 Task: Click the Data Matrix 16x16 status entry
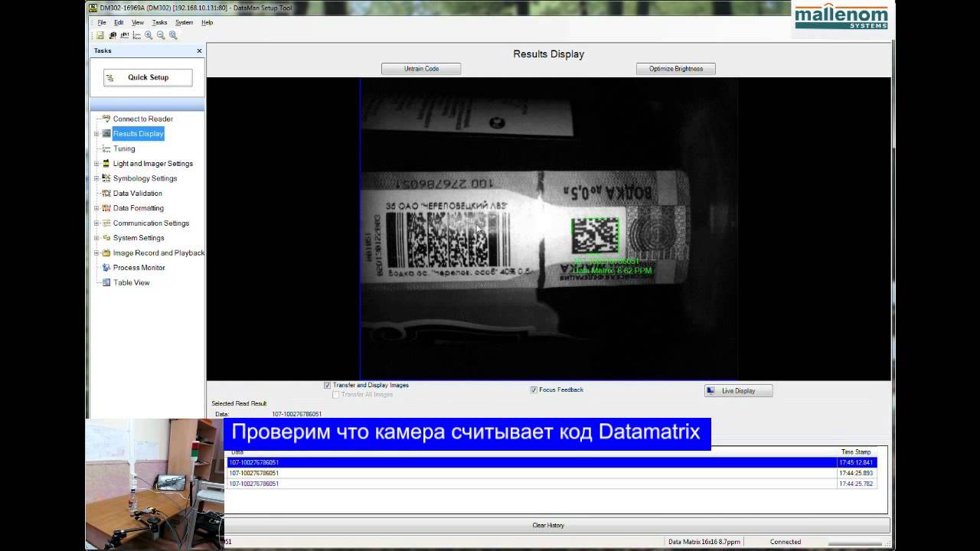(x=704, y=542)
